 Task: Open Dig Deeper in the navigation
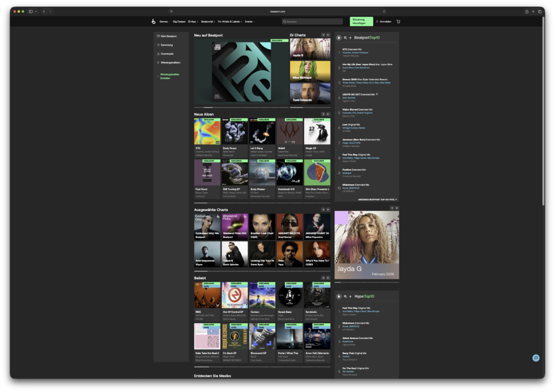point(179,22)
